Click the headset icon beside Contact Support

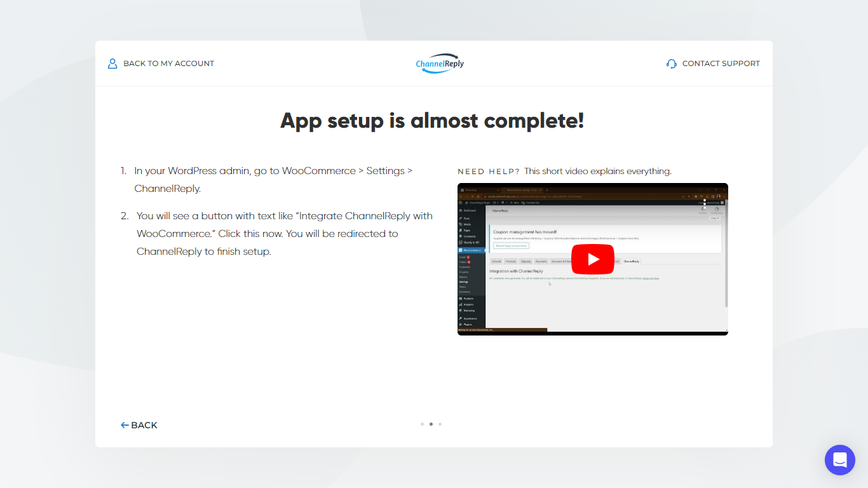point(672,64)
